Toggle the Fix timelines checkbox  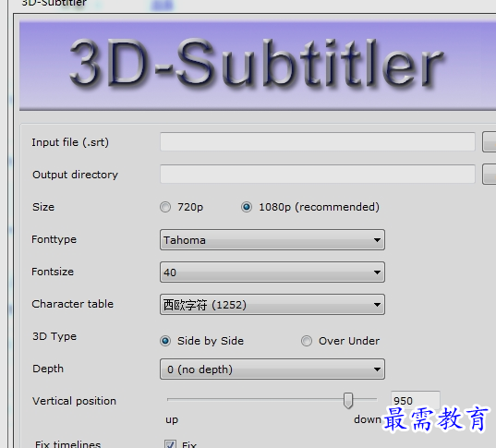coord(170,444)
